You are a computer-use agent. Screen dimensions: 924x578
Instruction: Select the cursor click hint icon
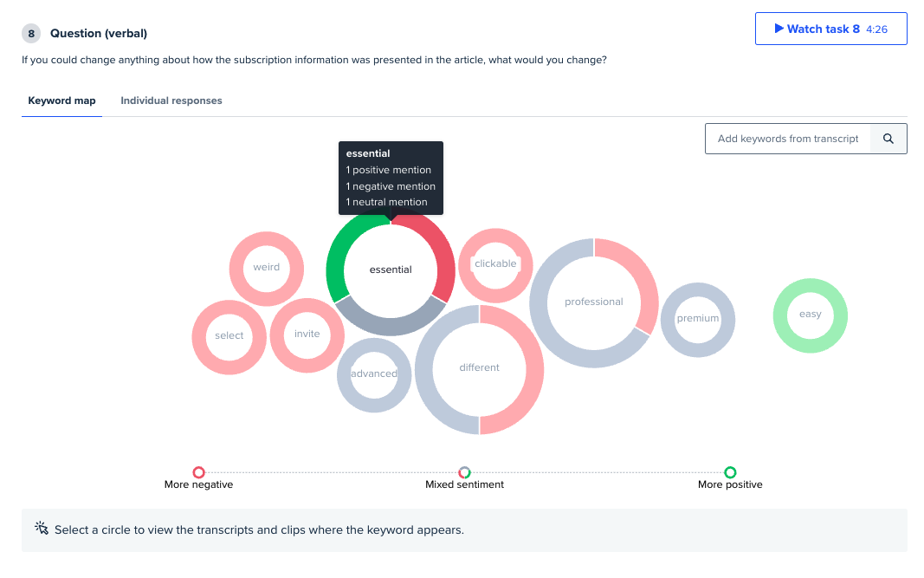[42, 528]
